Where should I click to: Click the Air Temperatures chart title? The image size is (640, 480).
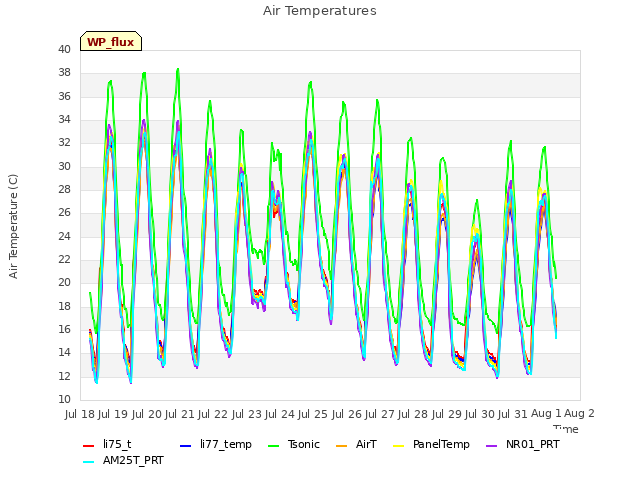[320, 11]
